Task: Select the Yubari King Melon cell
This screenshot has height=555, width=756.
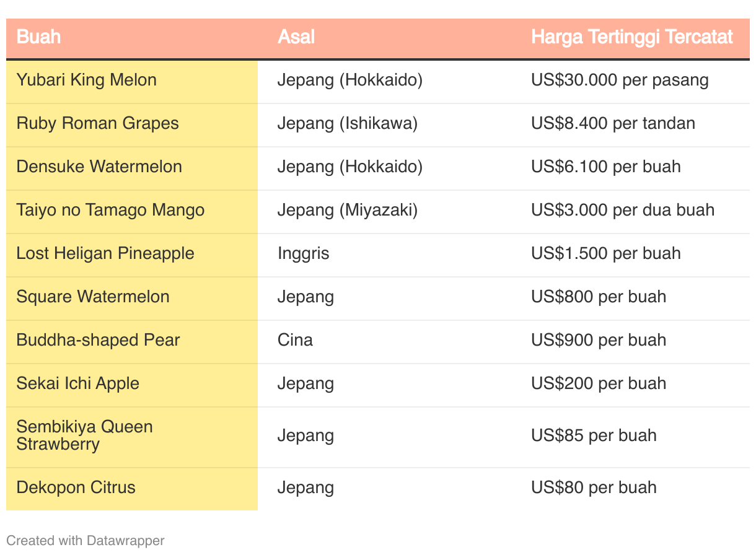Action: (x=87, y=81)
